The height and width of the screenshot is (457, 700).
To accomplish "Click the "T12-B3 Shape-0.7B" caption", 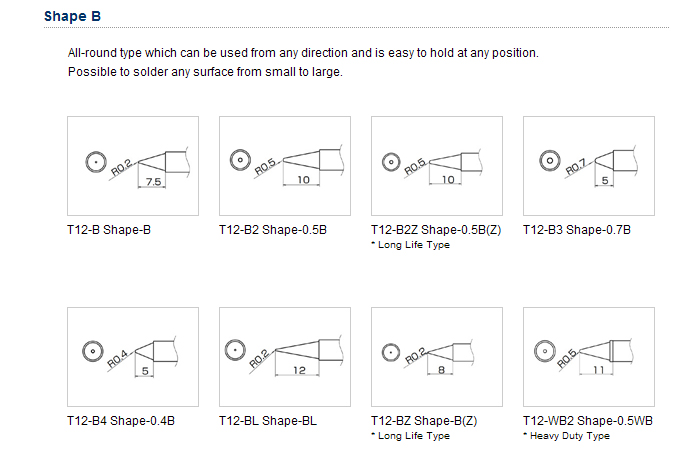I will [x=577, y=230].
